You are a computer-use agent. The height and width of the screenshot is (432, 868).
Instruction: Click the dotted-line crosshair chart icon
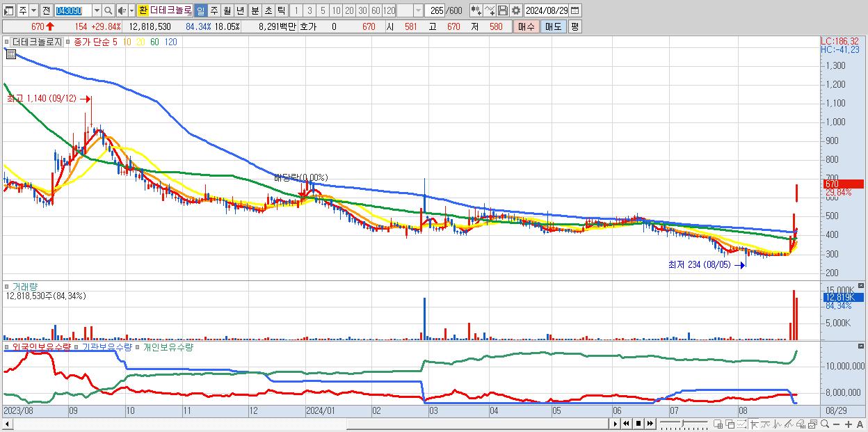741,424
